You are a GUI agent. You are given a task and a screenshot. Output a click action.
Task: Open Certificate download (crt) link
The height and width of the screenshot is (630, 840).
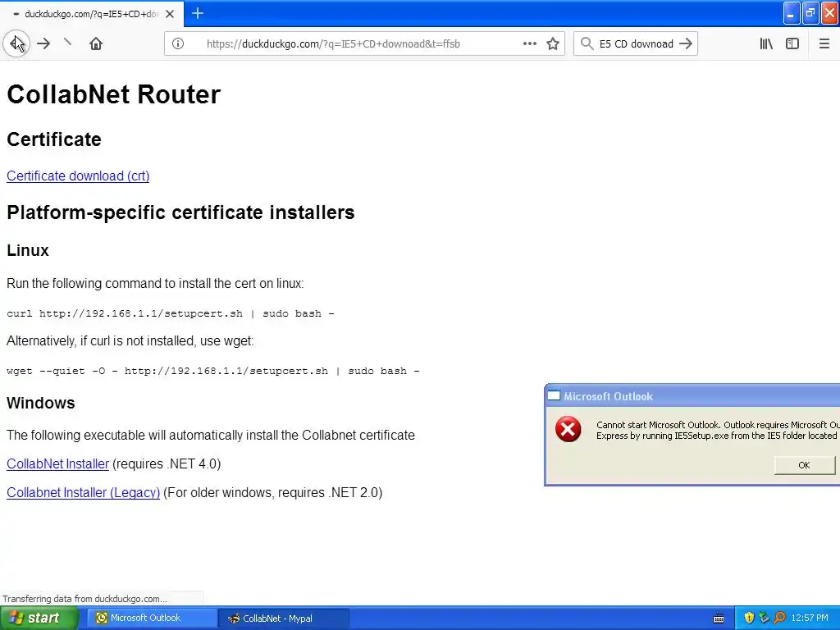click(x=78, y=176)
